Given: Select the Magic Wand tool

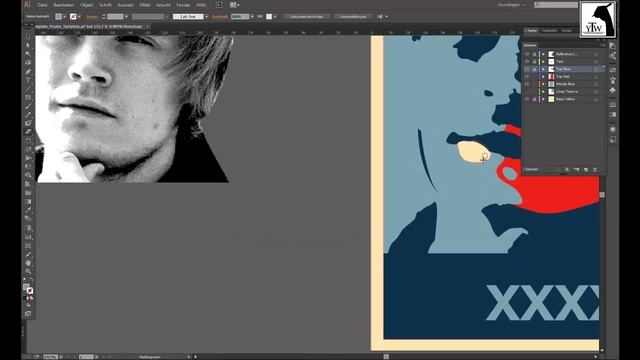Looking at the screenshot, I should pos(28,54).
